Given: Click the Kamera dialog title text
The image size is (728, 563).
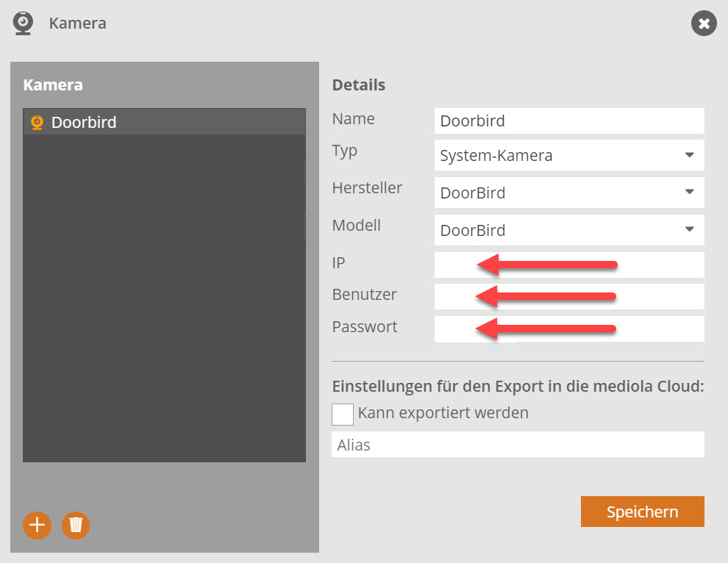Looking at the screenshot, I should click(x=77, y=24).
